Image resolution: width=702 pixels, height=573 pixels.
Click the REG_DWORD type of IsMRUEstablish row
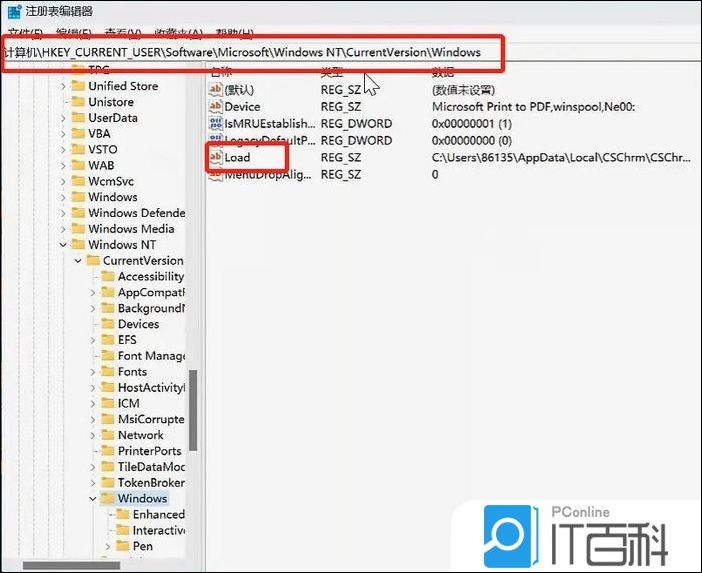coord(356,124)
